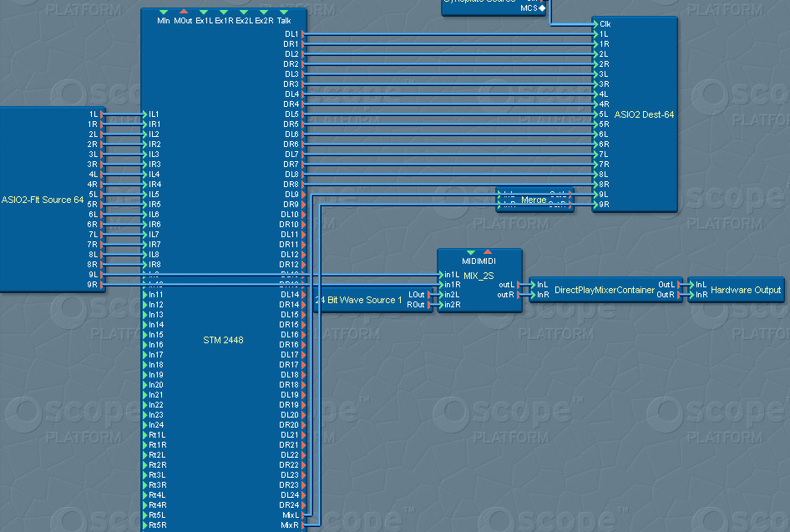Select the Ex1R port on STM 2448
This screenshot has height=532, width=790.
(224, 12)
